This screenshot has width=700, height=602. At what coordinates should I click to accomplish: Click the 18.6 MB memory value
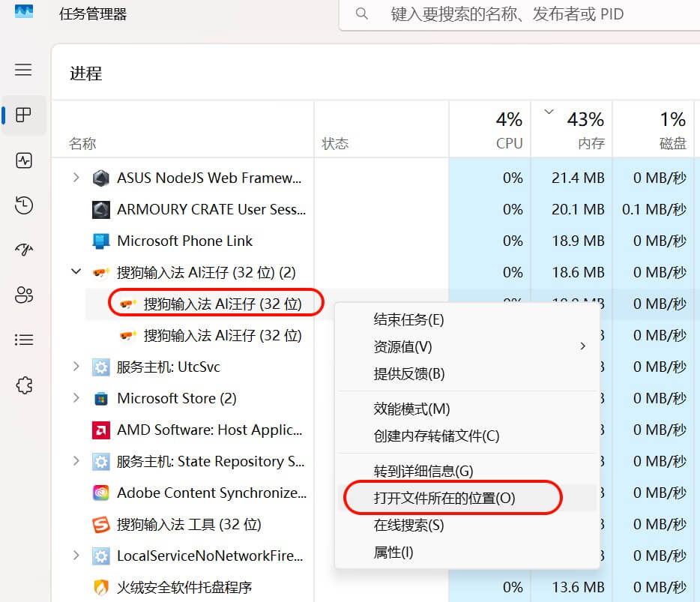coord(578,272)
